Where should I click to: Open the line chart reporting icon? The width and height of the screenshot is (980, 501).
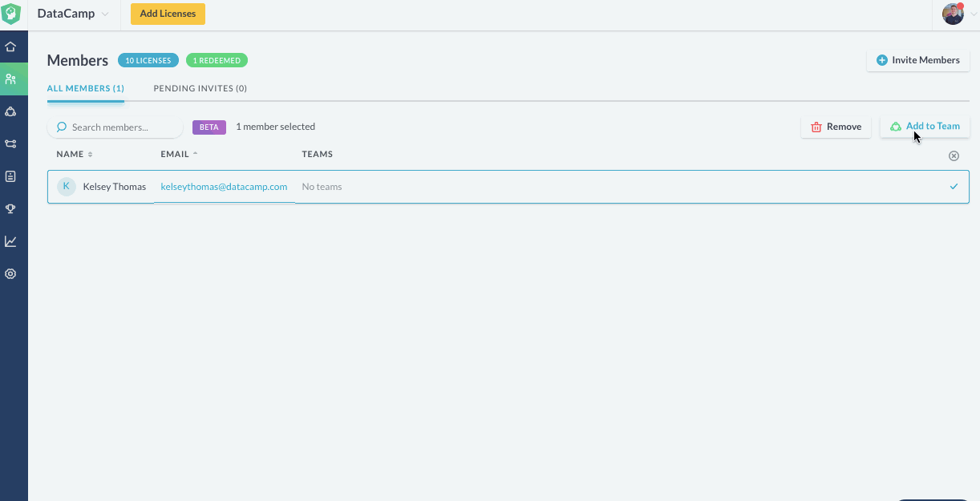coord(10,241)
